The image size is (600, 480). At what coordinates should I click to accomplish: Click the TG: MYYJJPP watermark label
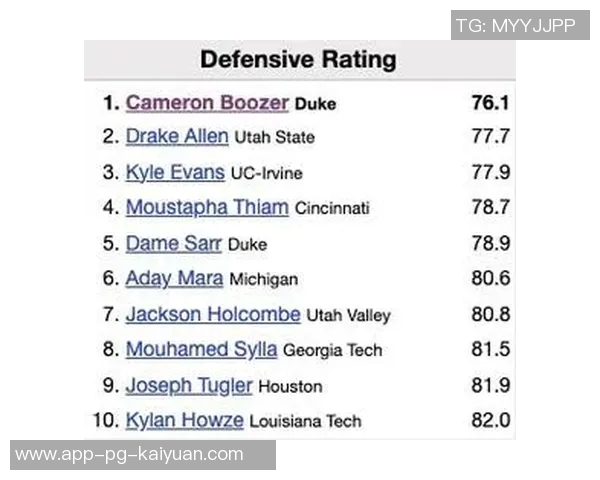coord(516,25)
